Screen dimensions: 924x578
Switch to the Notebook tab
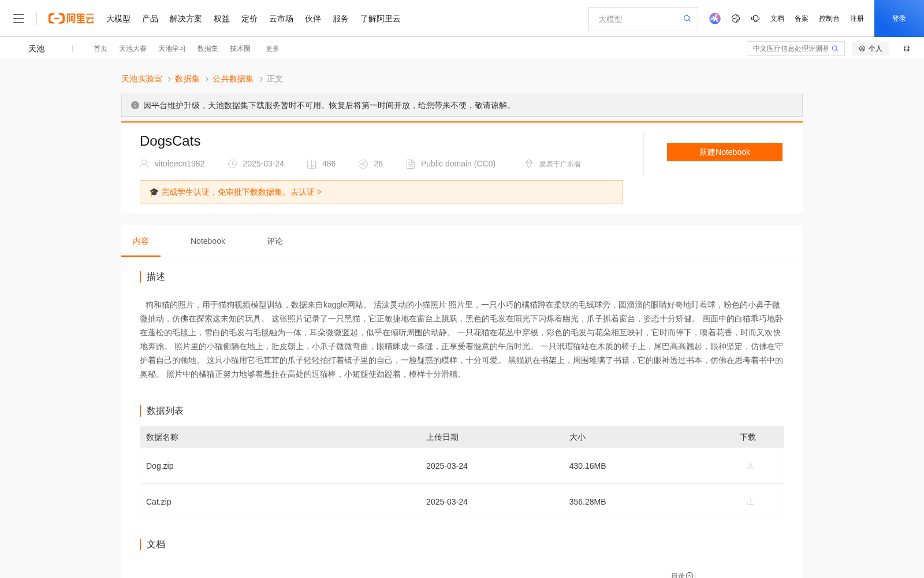point(208,241)
